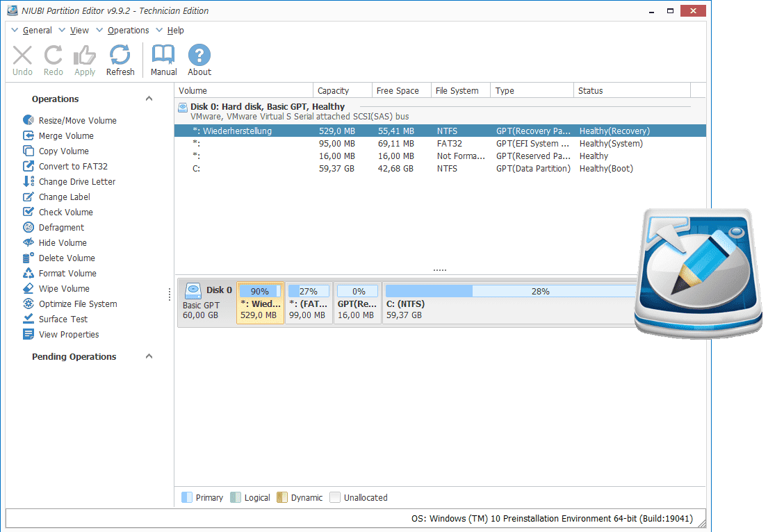
Task: Select the Wiederherstellung volume row
Action: click(441, 131)
